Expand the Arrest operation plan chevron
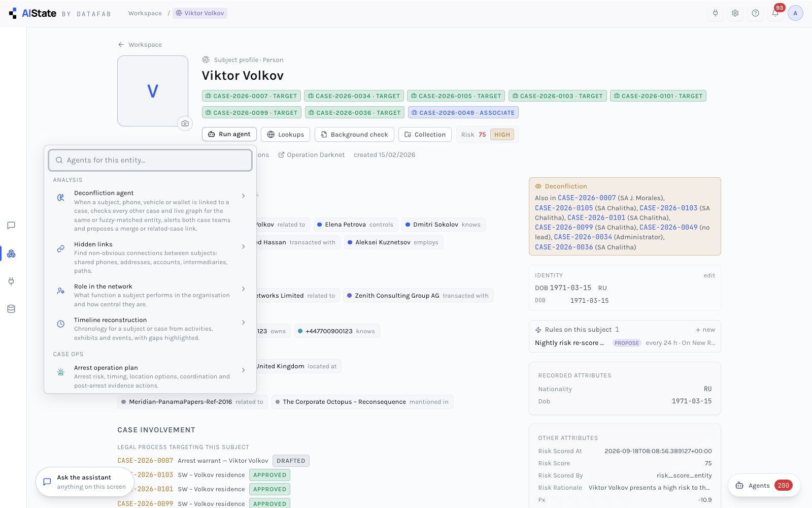Viewport: 812px width, 508px height. (244, 370)
